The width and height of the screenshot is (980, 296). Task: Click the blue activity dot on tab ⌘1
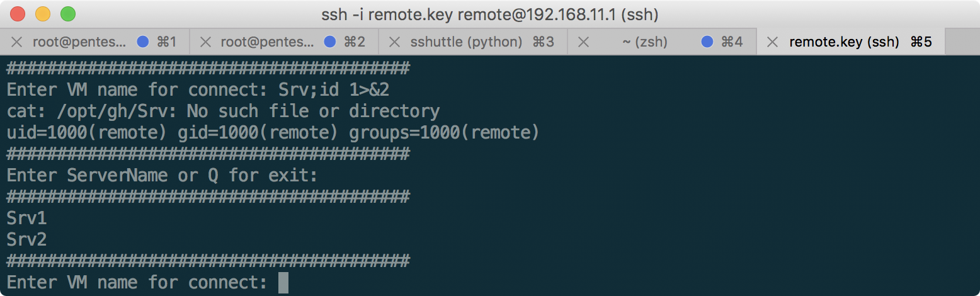coord(142,42)
